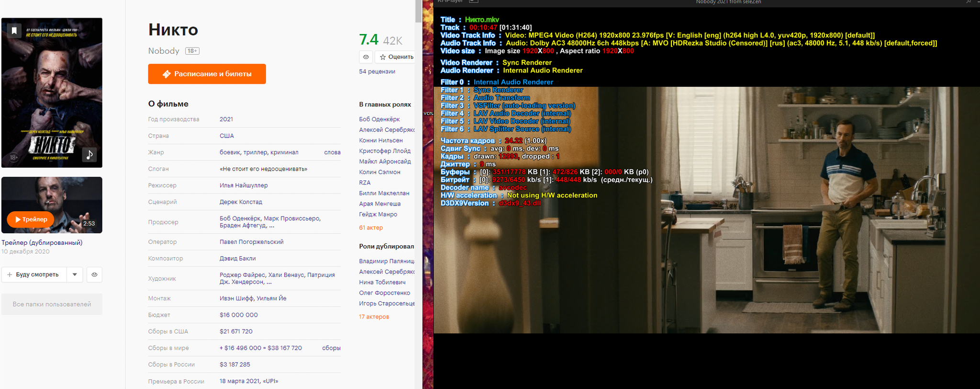The width and height of the screenshot is (980, 389).
Task: Show all via 17 актеров link
Action: pos(374,317)
